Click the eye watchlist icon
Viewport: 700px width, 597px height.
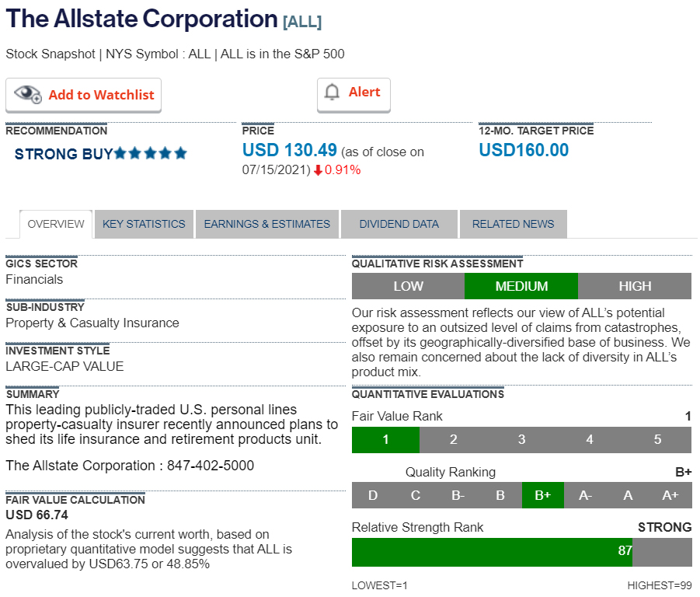click(x=28, y=95)
